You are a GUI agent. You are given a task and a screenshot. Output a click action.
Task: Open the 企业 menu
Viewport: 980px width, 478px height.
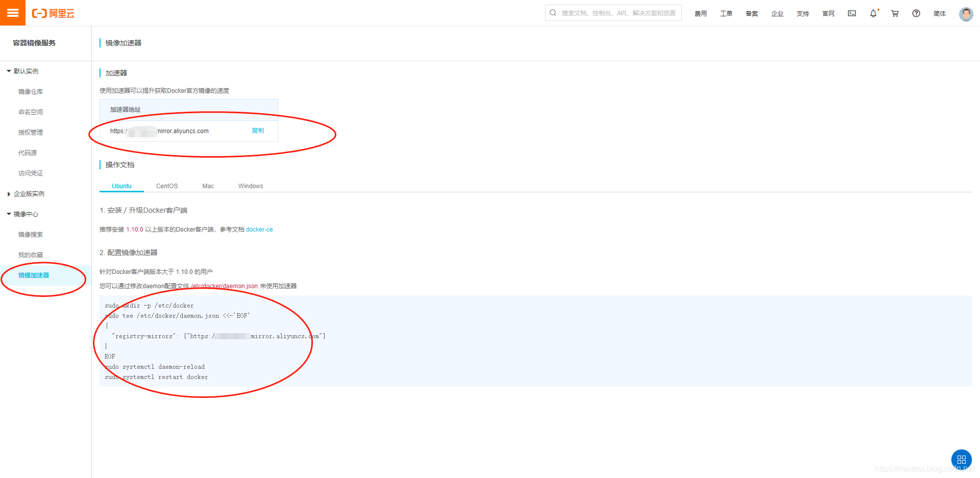tap(777, 14)
